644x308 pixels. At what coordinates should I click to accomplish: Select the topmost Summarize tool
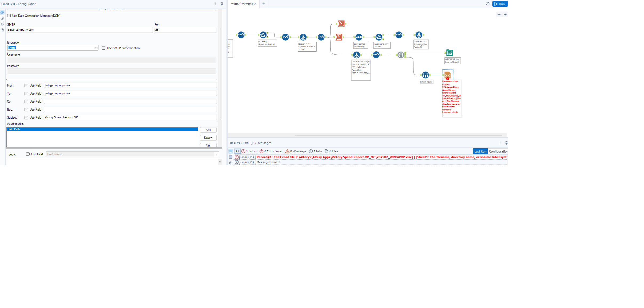(x=341, y=24)
